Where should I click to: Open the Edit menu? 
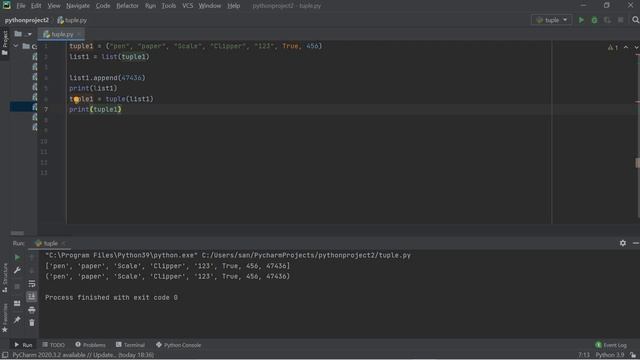pos(36,6)
